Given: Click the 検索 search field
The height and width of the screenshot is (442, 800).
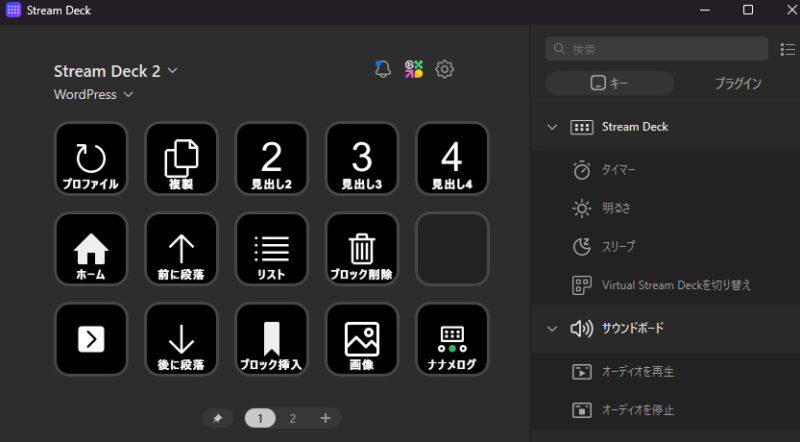Looking at the screenshot, I should click(657, 49).
